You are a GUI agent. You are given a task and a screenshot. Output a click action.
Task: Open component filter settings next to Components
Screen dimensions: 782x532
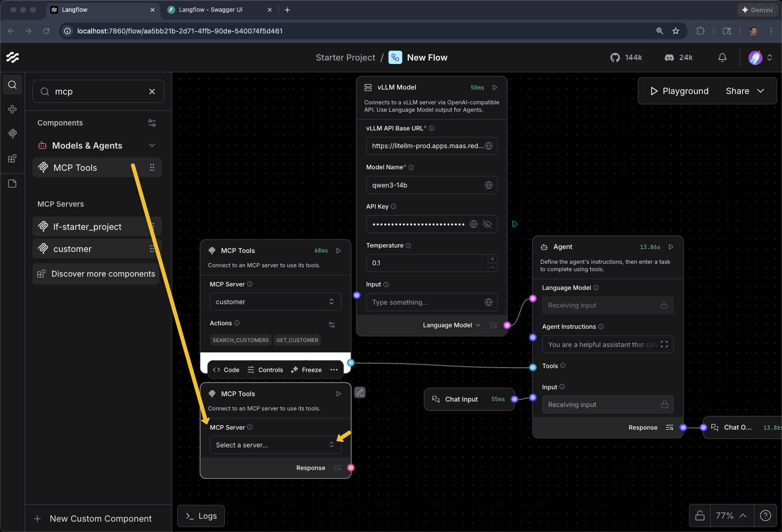point(152,123)
